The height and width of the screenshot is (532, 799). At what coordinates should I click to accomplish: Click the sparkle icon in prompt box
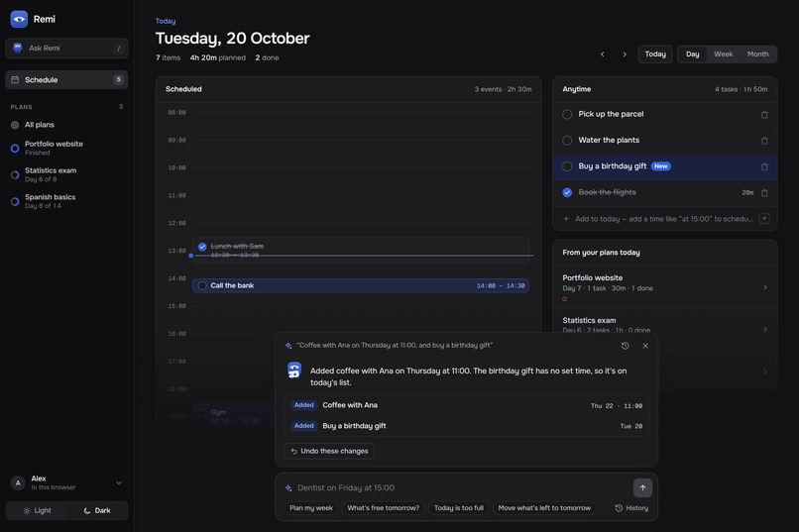pos(288,487)
